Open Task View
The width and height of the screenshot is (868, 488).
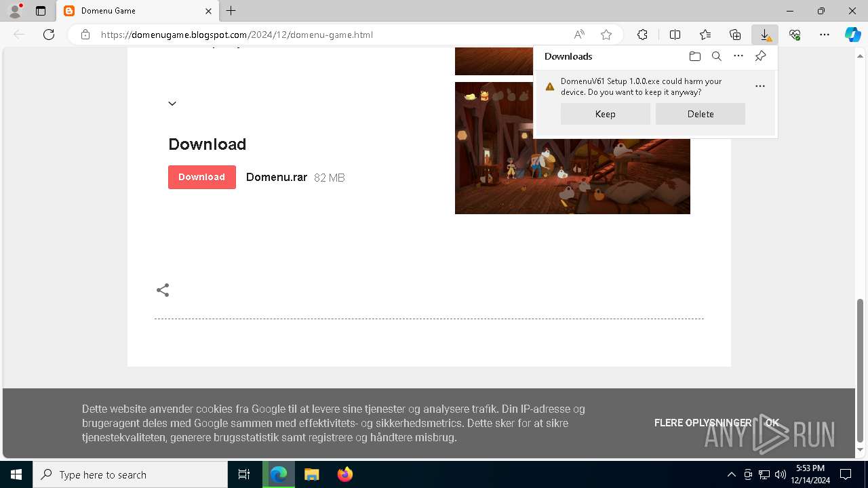(x=244, y=474)
